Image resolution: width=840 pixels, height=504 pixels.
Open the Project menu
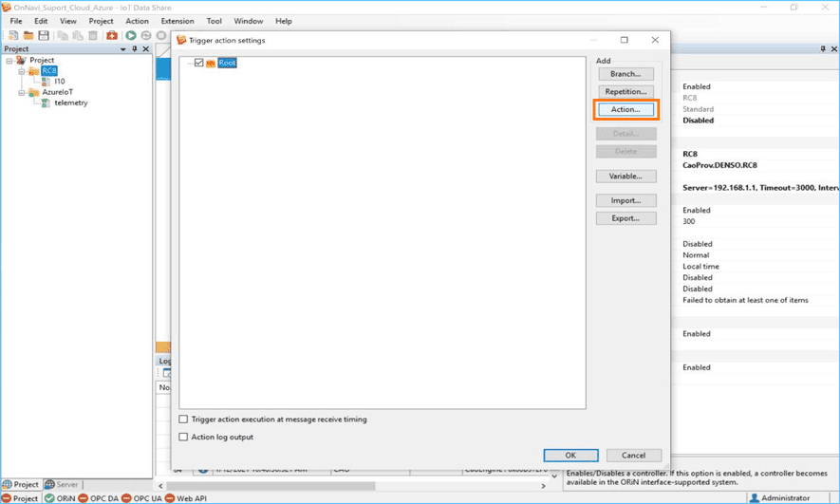[101, 21]
